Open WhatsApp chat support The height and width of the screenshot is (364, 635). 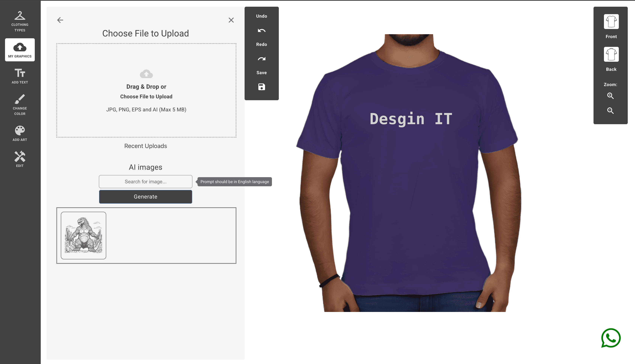pos(611,338)
